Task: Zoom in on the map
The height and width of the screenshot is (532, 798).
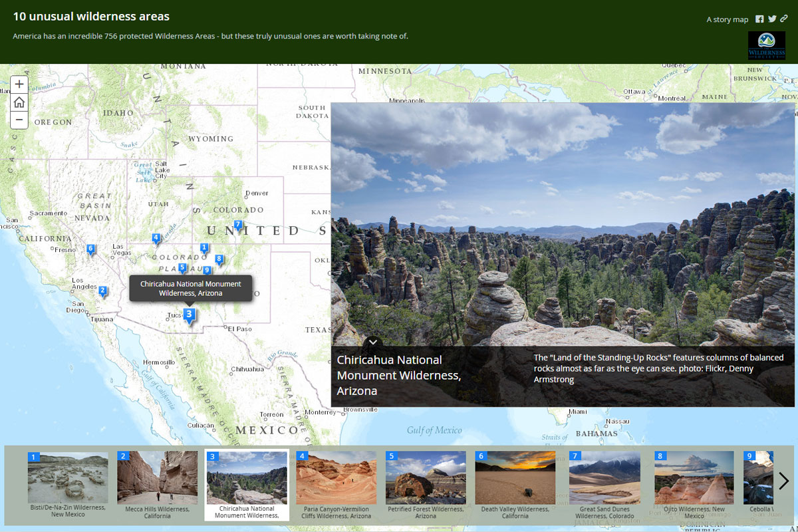Action: [x=19, y=84]
